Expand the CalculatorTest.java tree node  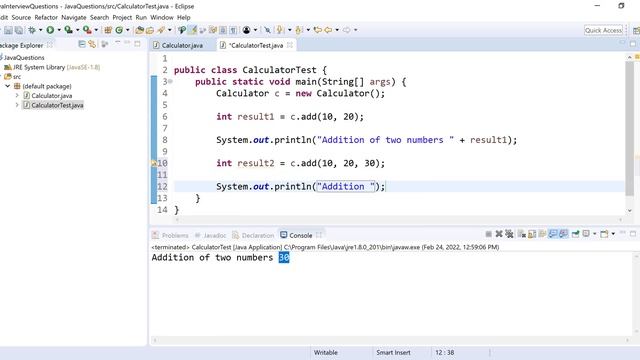pyautogui.click(x=17, y=105)
